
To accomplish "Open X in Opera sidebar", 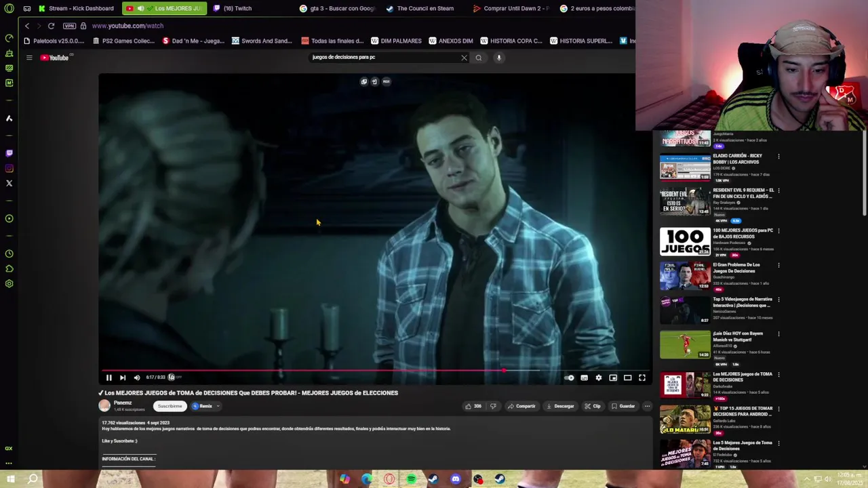I will pos(9,183).
